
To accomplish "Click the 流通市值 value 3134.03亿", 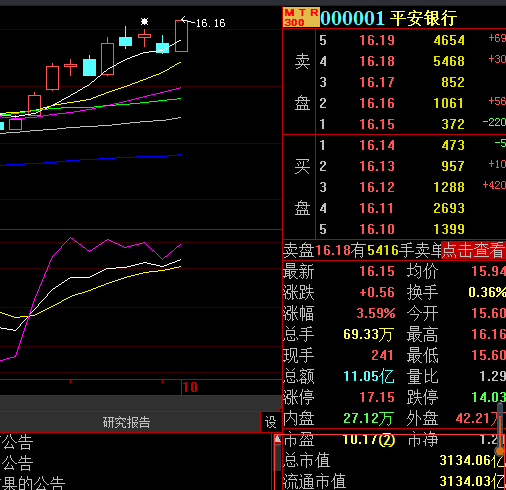I will 472,481.
